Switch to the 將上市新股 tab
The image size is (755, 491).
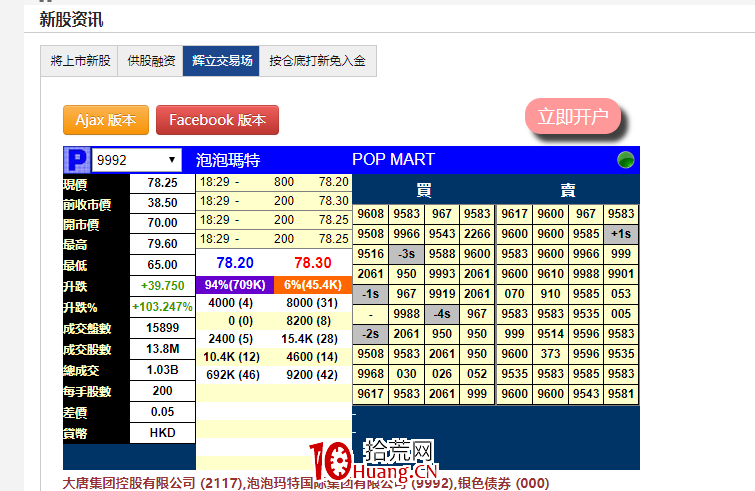click(80, 61)
